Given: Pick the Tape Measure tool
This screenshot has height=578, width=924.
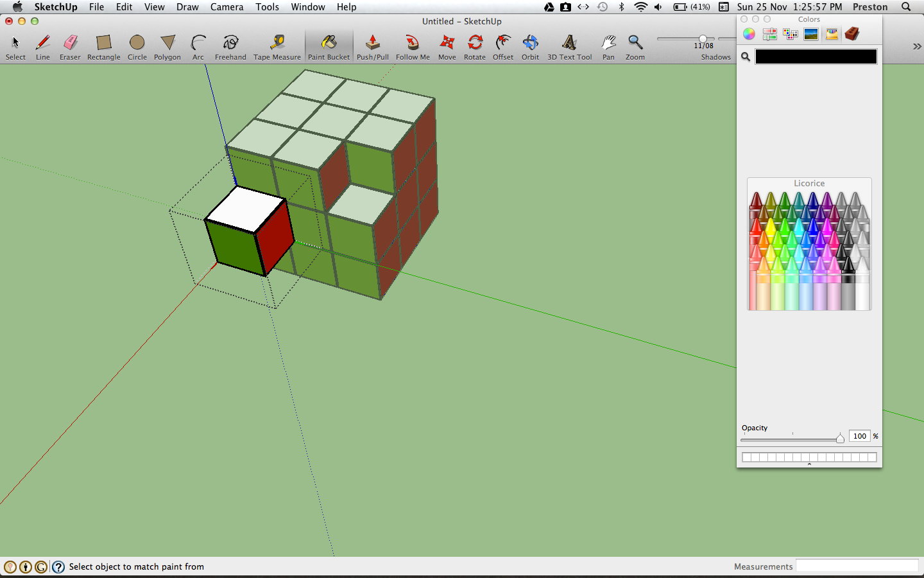Looking at the screenshot, I should (277, 42).
